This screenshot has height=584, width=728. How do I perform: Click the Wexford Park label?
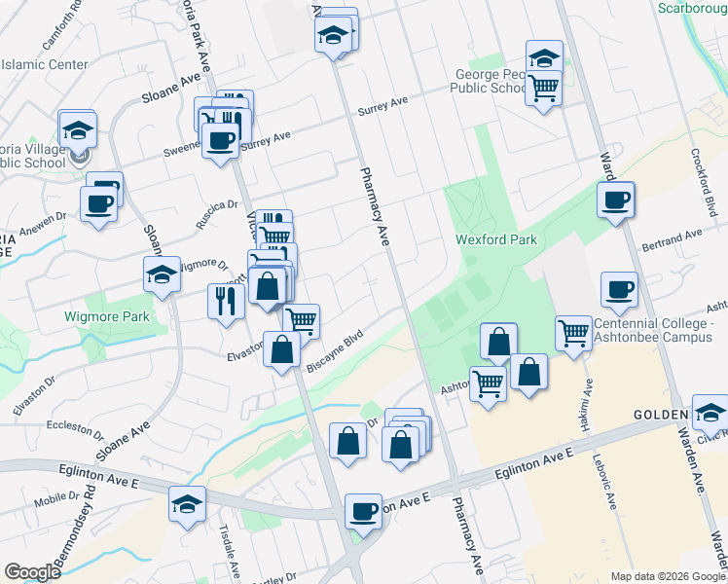pyautogui.click(x=496, y=239)
